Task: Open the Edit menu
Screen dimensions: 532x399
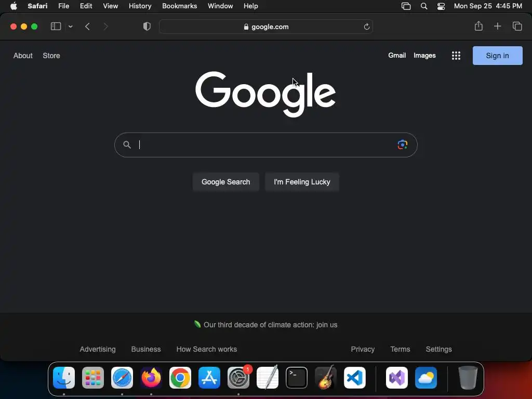Action: tap(86, 6)
